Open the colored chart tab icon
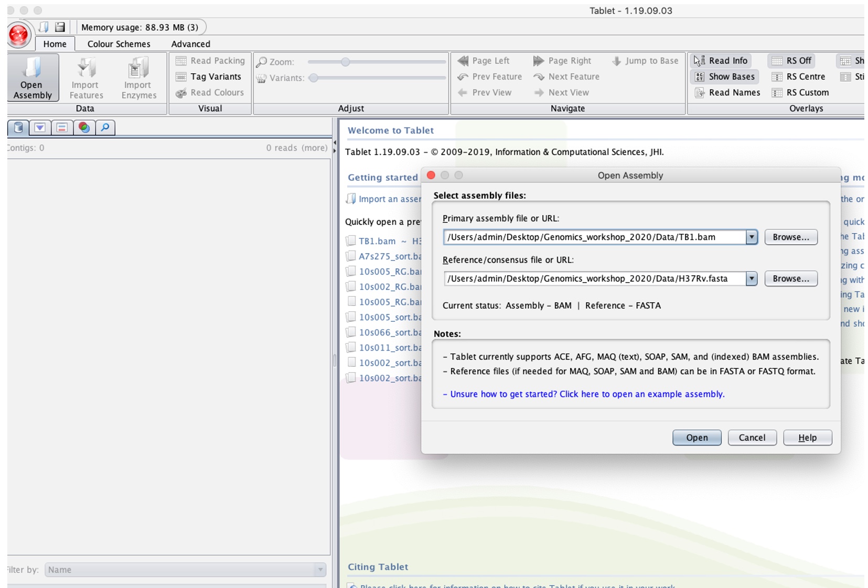Viewport: 868px width, 588px height. [84, 127]
